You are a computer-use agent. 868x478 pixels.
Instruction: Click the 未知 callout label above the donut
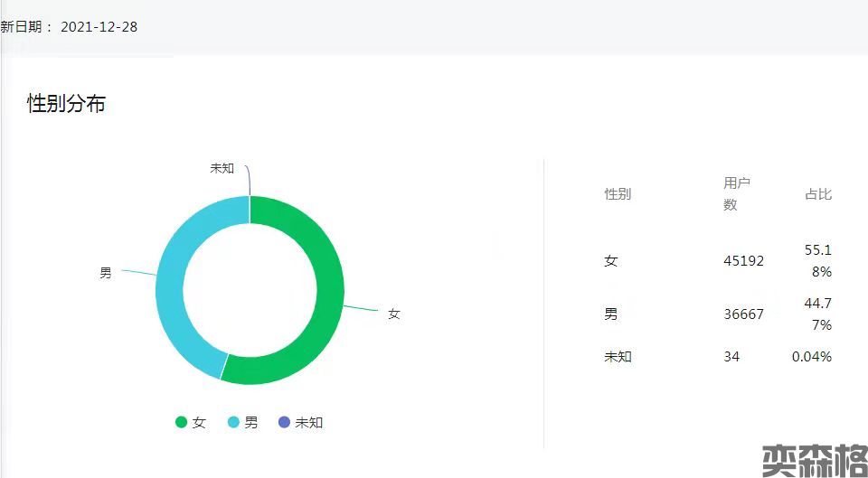click(222, 168)
